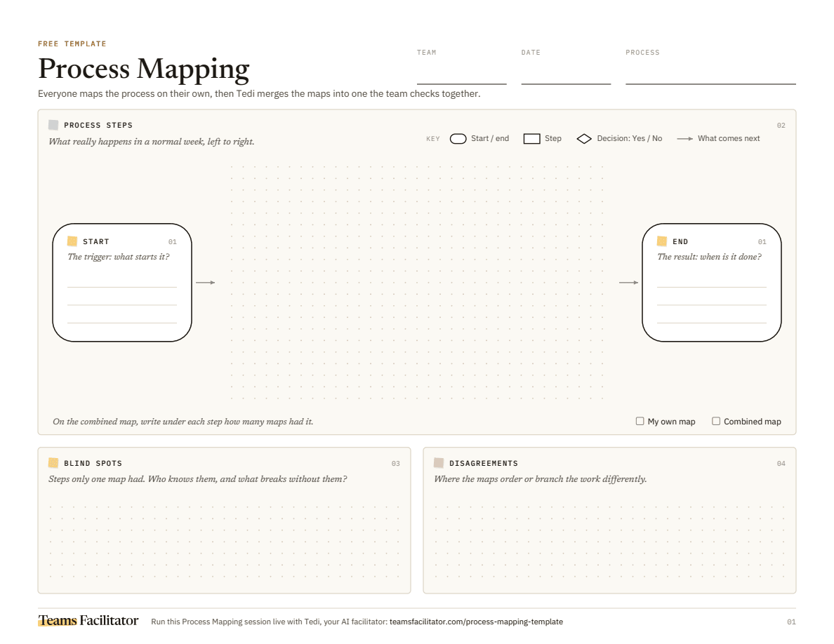Click the Decision diamond key icon
The width and height of the screenshot is (834, 644).
[584, 139]
